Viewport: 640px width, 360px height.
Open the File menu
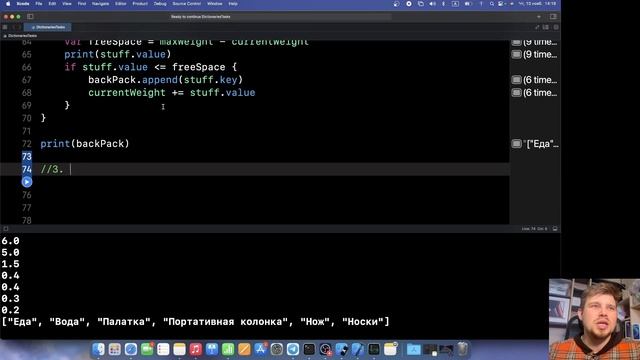click(39, 4)
